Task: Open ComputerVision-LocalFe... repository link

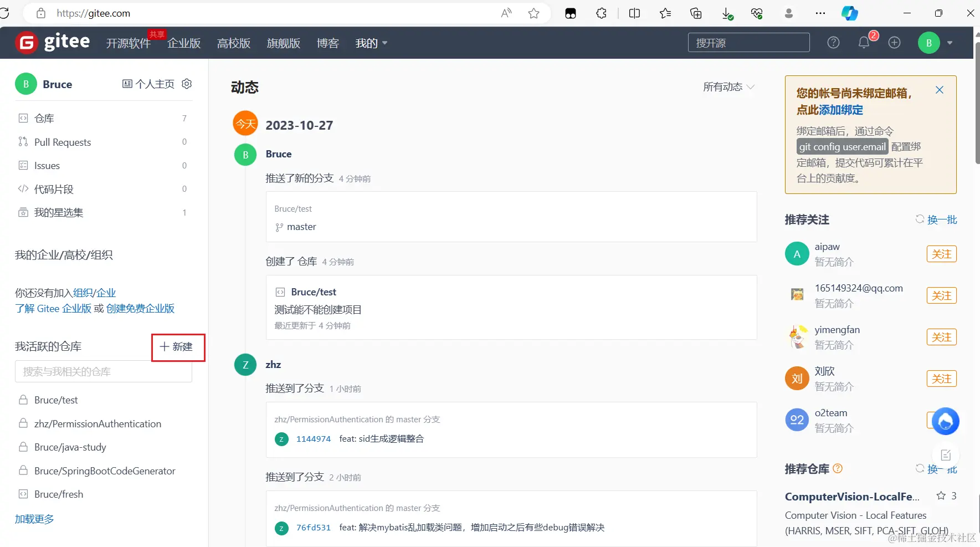Action: click(x=852, y=497)
